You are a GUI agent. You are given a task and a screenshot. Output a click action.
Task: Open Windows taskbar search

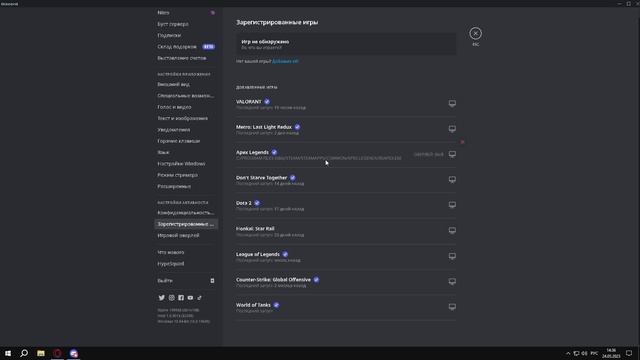pyautogui.click(x=24, y=353)
